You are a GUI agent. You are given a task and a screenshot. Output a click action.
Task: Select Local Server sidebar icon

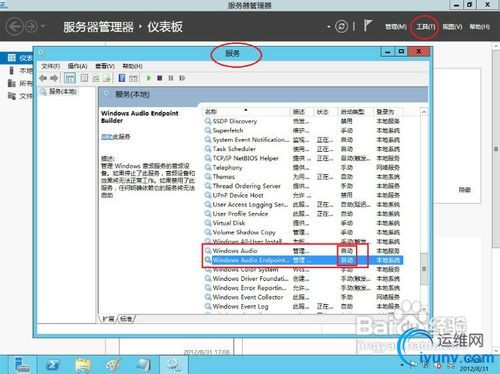pyautogui.click(x=12, y=71)
